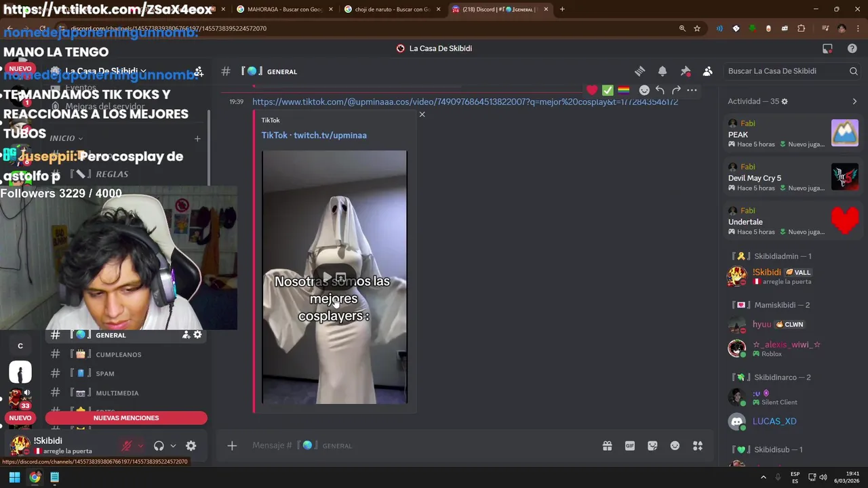
Task: Open the plus attach button in message bar
Action: point(232,445)
